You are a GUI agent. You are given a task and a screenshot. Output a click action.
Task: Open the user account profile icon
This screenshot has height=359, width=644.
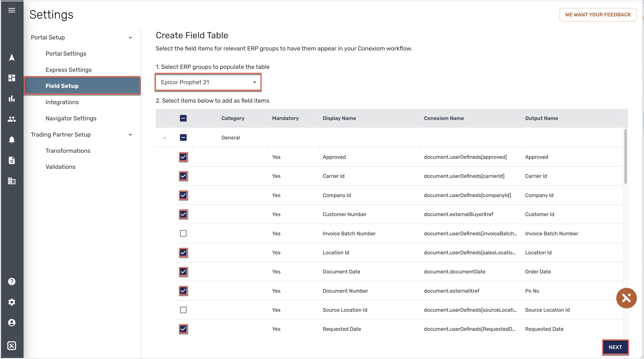[12, 322]
